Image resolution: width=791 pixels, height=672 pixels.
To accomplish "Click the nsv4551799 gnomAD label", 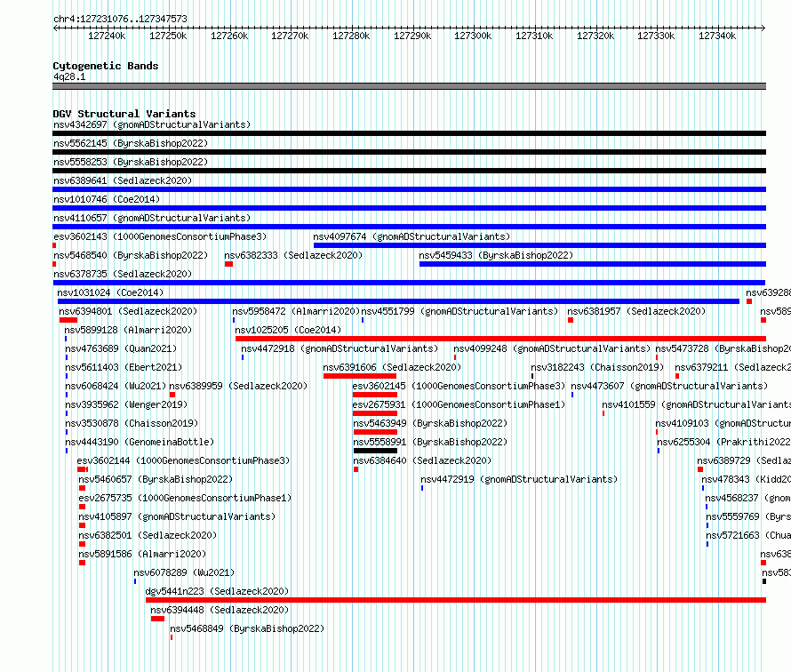I will coord(459,311).
